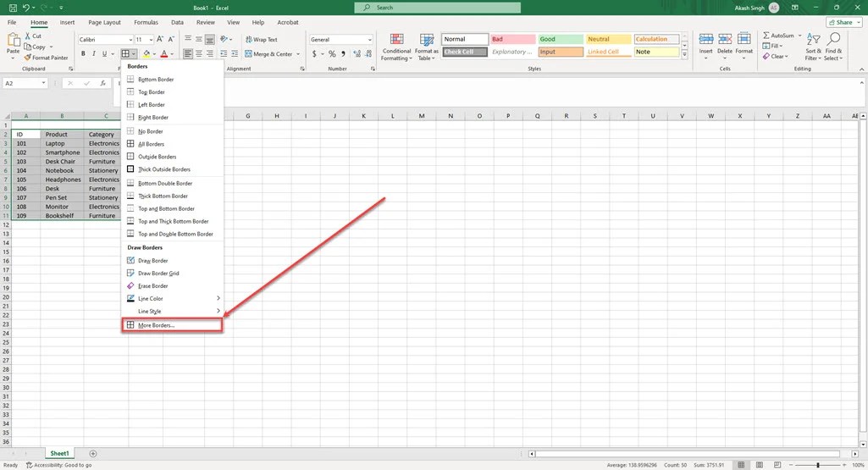The width and height of the screenshot is (868, 470).
Task: Click the Comma Style icon
Action: click(343, 53)
